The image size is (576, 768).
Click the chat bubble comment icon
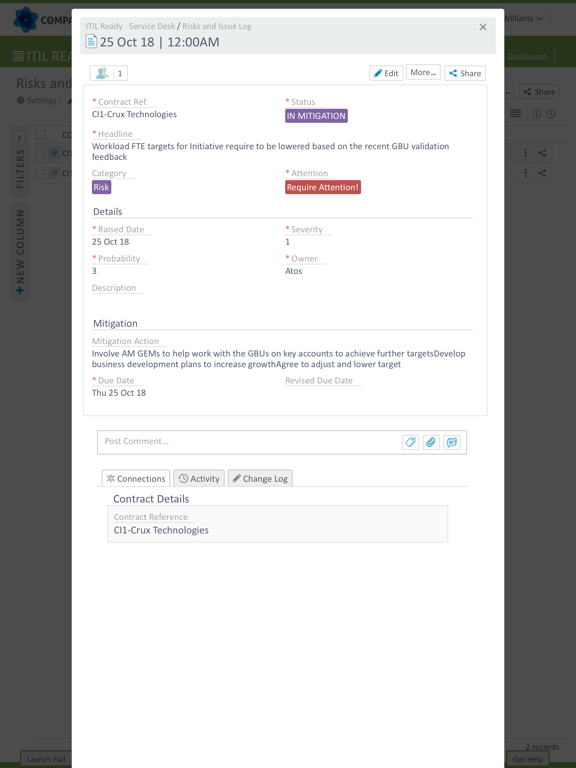tap(452, 442)
